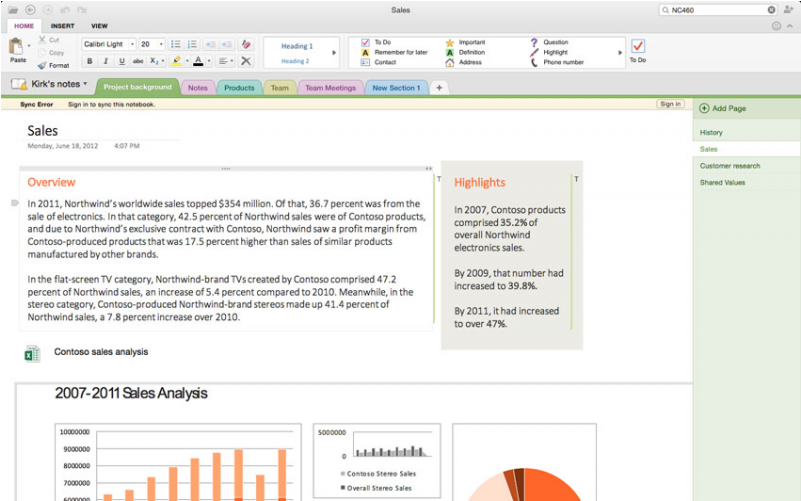The image size is (801, 501).
Task: Add a new section with plus tab
Action: (x=439, y=88)
